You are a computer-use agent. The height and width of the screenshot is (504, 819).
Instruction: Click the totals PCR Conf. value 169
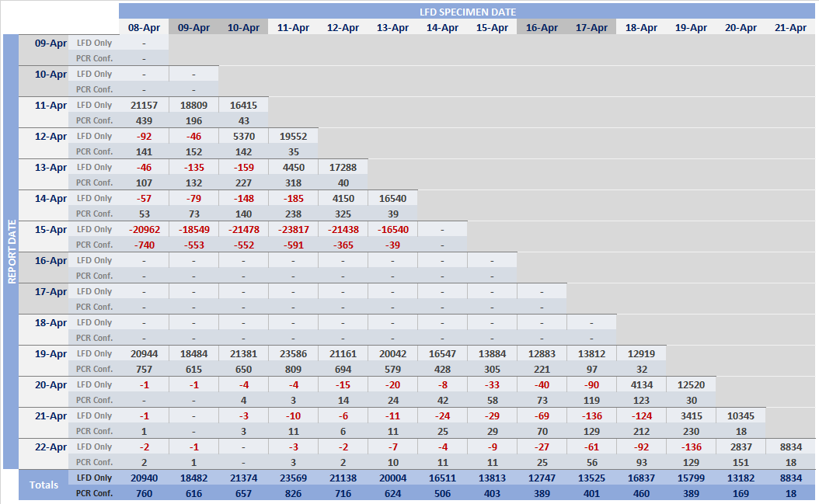tap(741, 494)
